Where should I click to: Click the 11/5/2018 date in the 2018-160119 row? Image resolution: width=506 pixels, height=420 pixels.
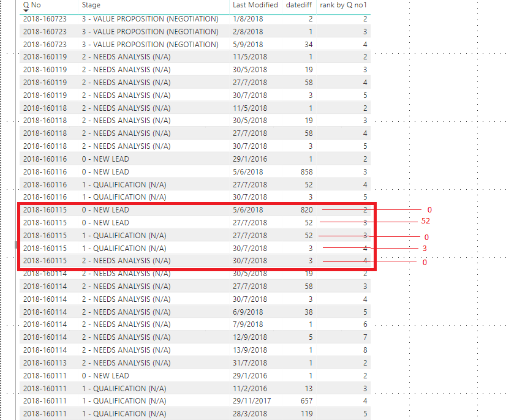tap(250, 57)
